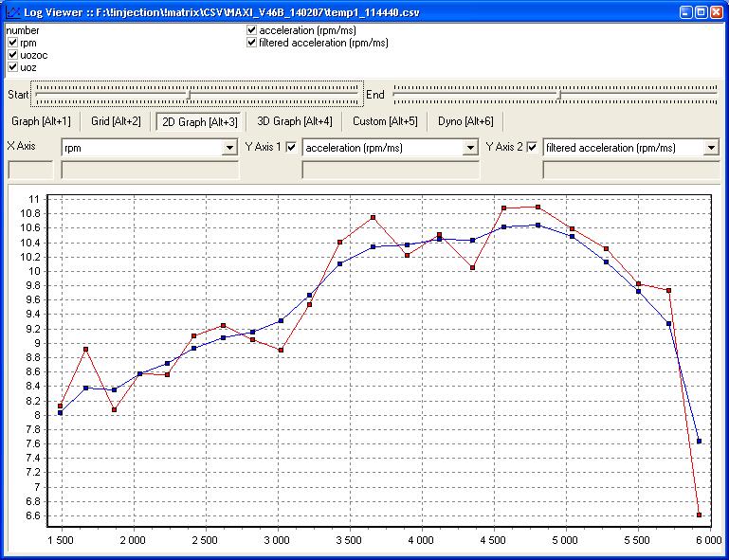Open the Grid [Alt+2] tab
Image resolution: width=729 pixels, height=560 pixels.
click(116, 121)
